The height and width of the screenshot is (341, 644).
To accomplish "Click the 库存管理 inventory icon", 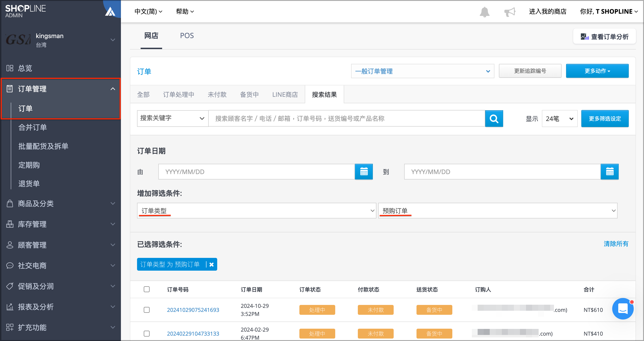I will point(10,224).
